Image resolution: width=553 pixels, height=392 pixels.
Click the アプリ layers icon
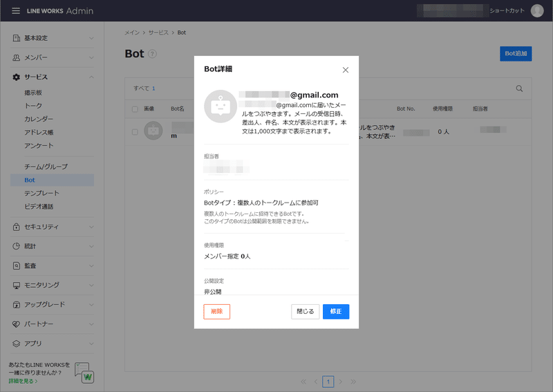[16, 344]
